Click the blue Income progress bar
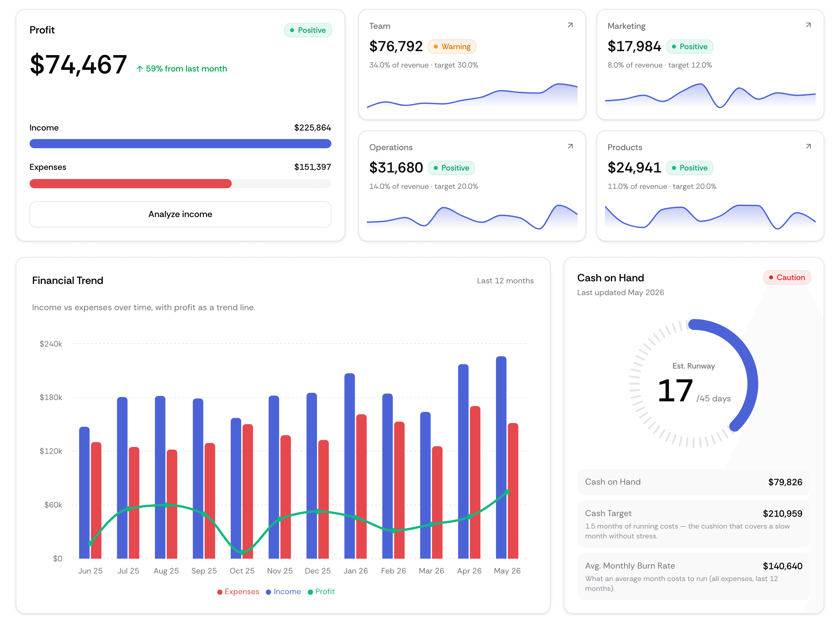 click(x=180, y=144)
